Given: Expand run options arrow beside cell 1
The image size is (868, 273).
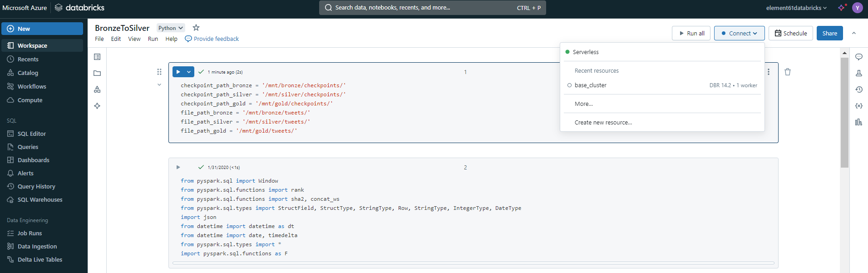Looking at the screenshot, I should tap(189, 72).
